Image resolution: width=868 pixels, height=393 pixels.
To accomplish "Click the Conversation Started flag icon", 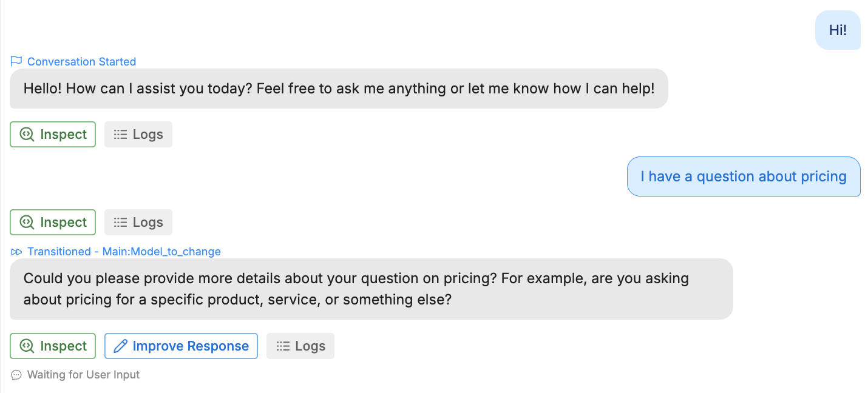I will (16, 61).
